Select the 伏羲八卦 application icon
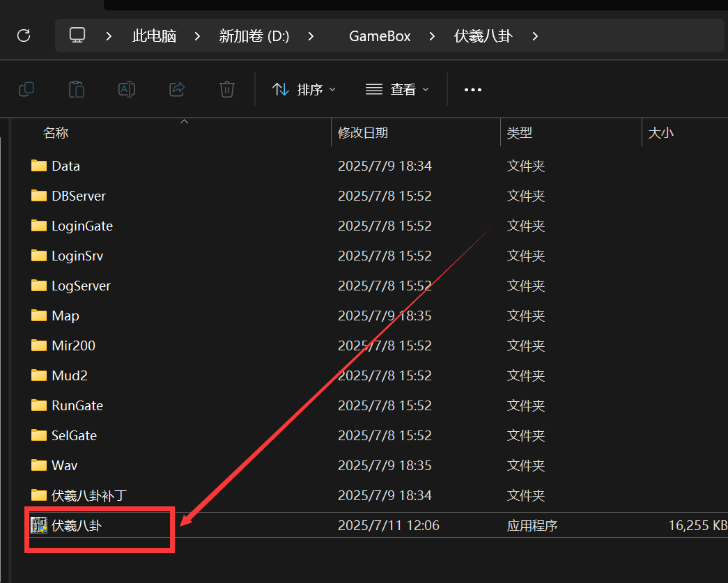Image resolution: width=728 pixels, height=583 pixels. point(39,525)
